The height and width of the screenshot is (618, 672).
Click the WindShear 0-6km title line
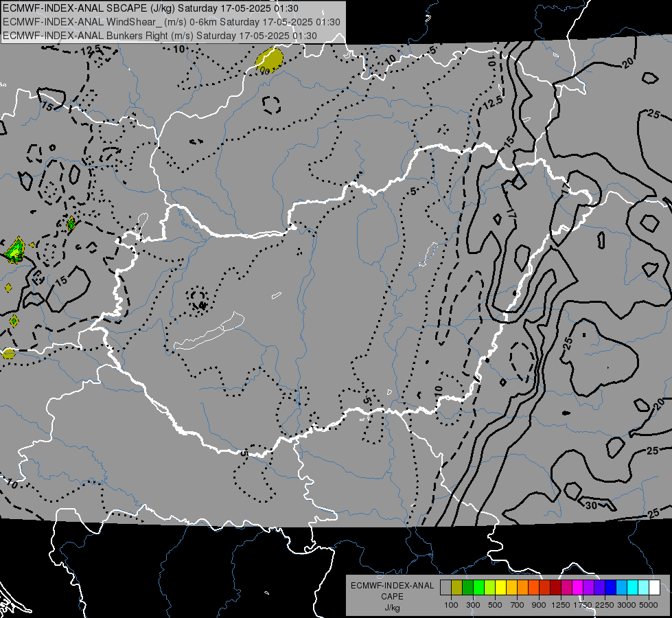(172, 22)
